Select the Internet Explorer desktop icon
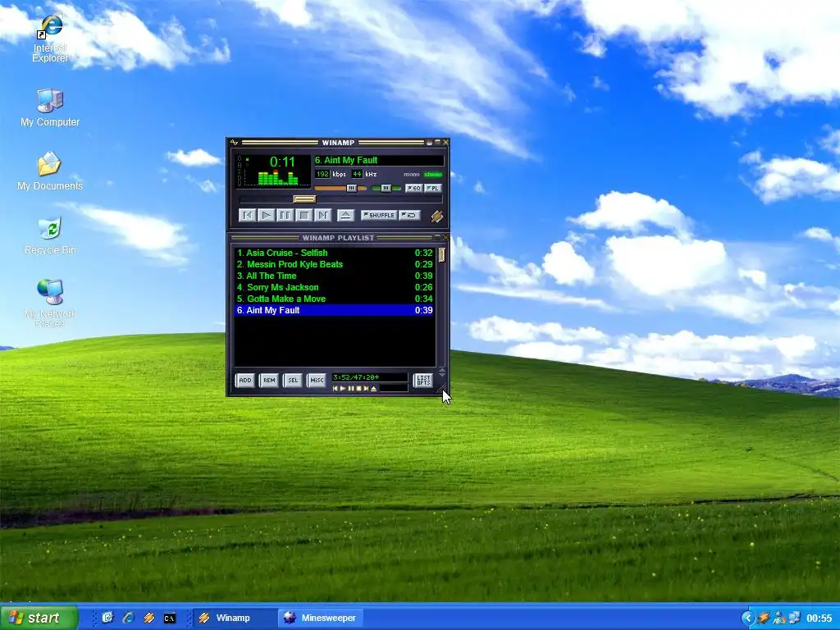Image resolution: width=840 pixels, height=630 pixels. [x=50, y=39]
